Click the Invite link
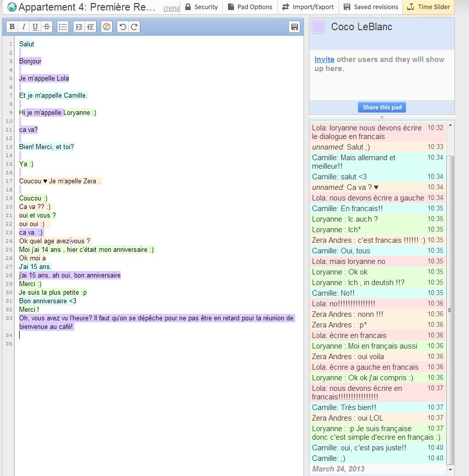The height and width of the screenshot is (476, 469). point(325,59)
